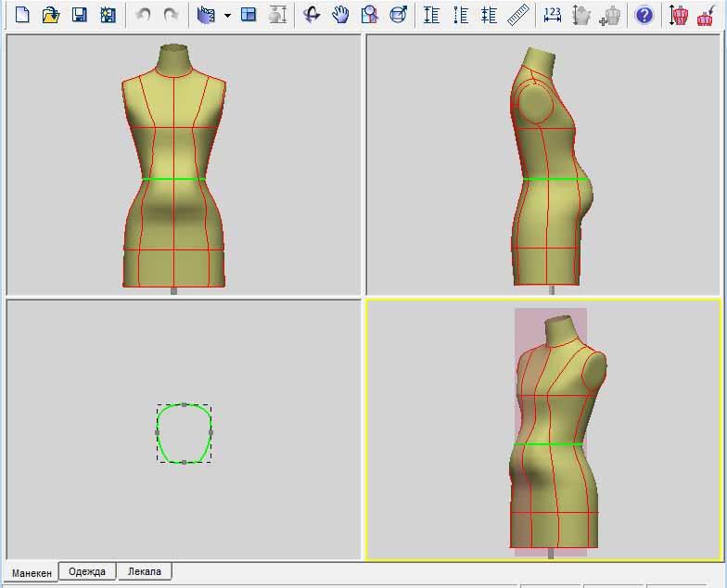Screen dimensions: 727x588
Task: Click the third level-lines tool icon
Action: point(489,15)
